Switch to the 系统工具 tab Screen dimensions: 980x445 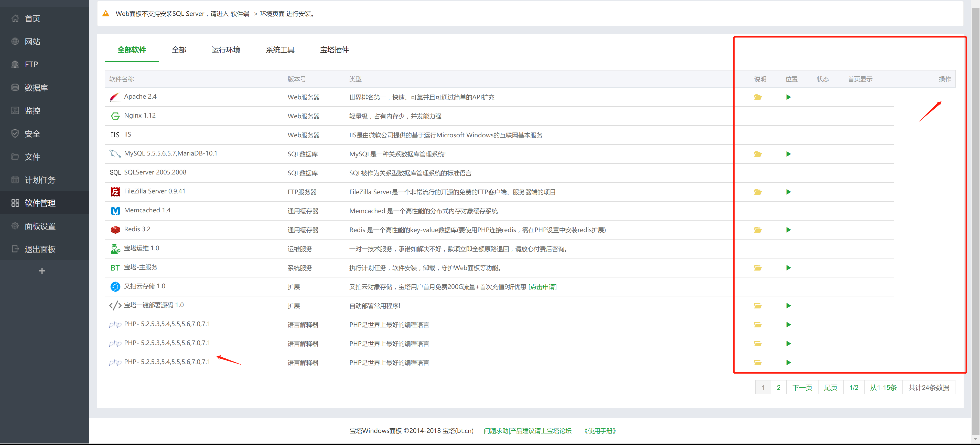pos(280,50)
